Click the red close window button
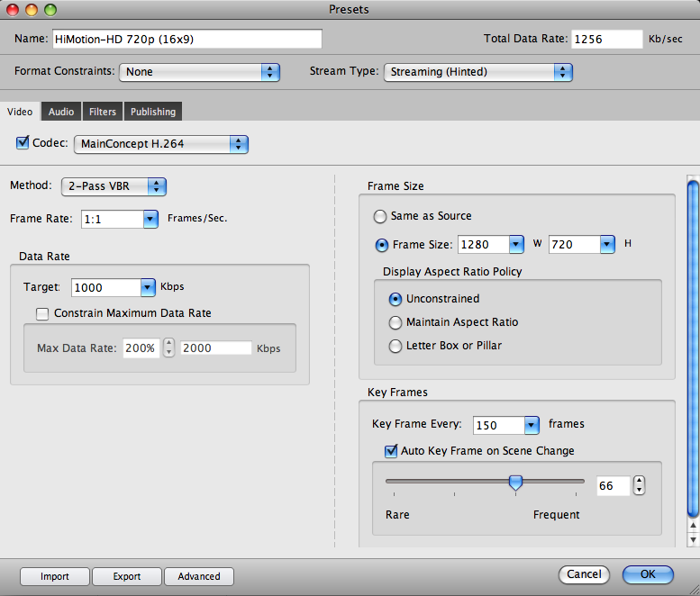Image resolution: width=700 pixels, height=596 pixels. point(13,9)
